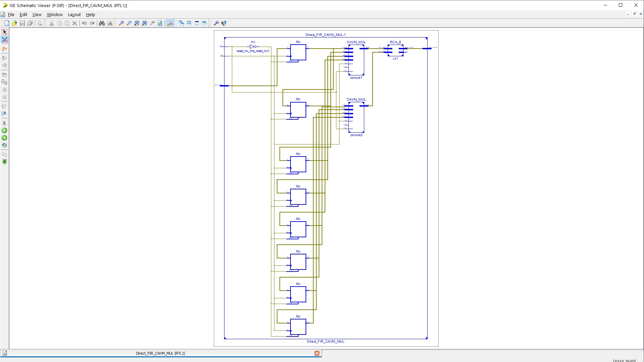Viewport: 644px width, 362px height.
Task: Click the Cut scissors icon
Action: [52, 23]
